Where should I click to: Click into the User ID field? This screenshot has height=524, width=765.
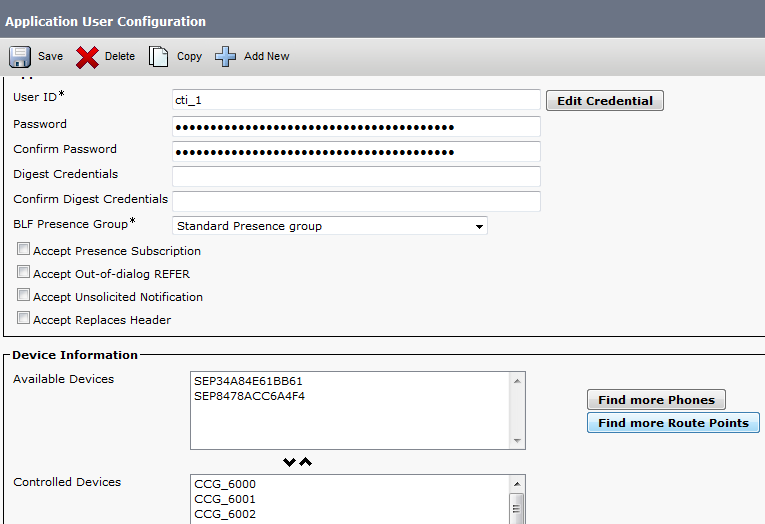coord(356,100)
